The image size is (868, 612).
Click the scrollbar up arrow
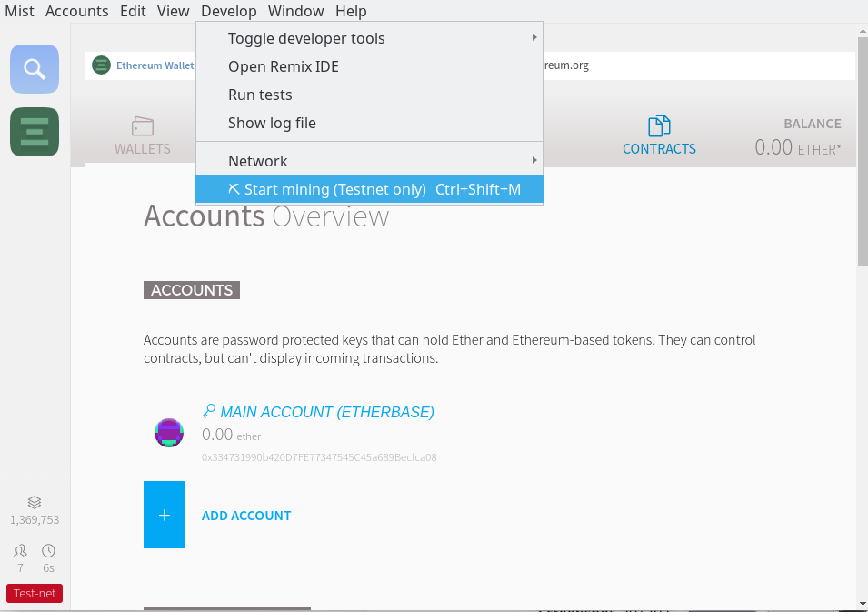point(863,31)
